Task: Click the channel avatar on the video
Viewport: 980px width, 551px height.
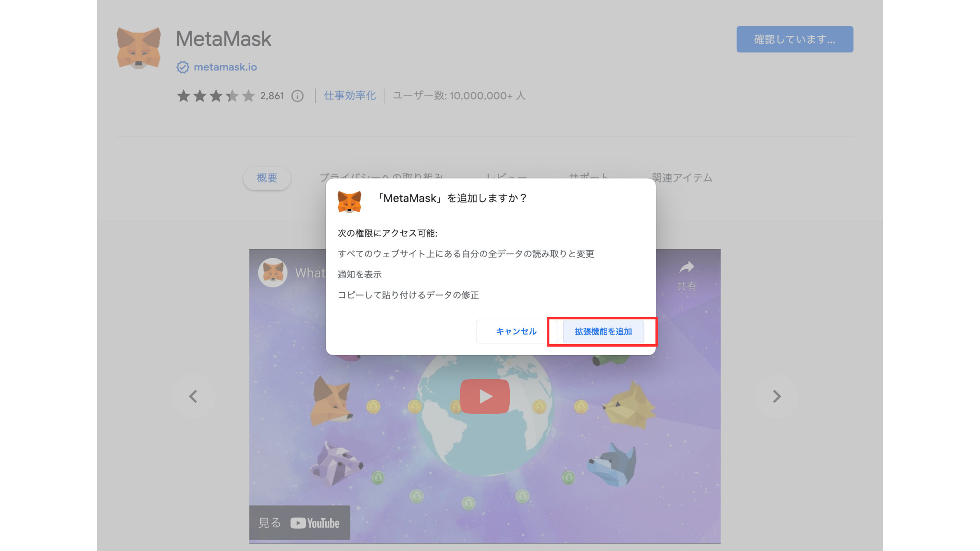Action: pyautogui.click(x=273, y=272)
